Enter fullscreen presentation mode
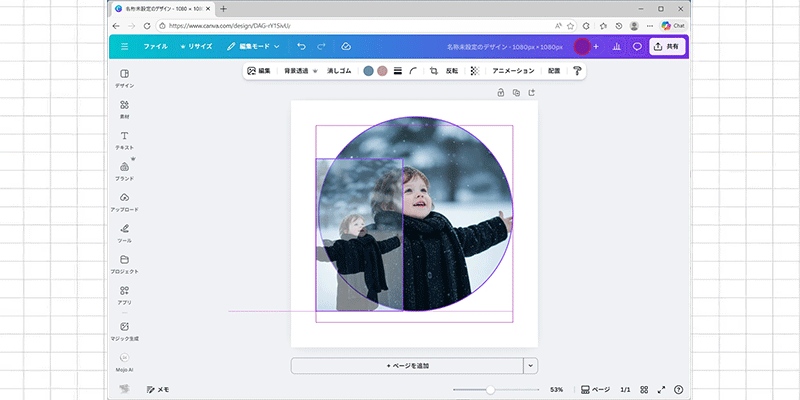Screen dimensions: 800x400 pos(662,390)
